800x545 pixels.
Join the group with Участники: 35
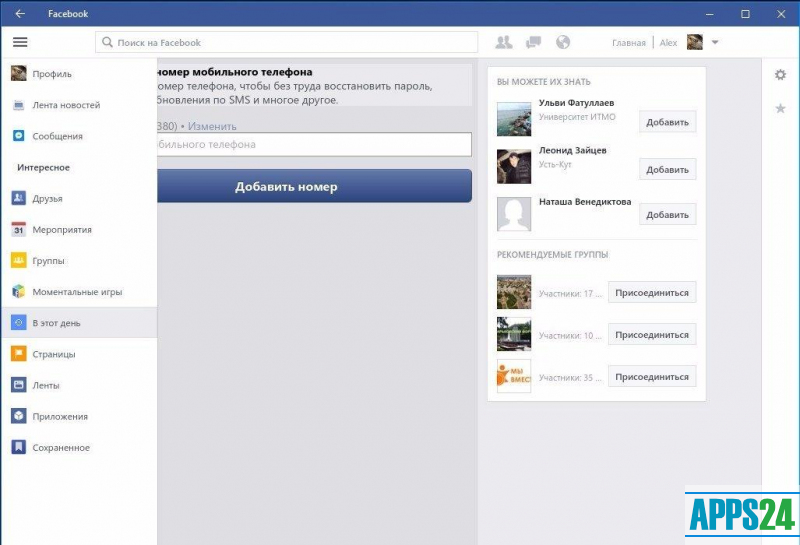click(652, 377)
